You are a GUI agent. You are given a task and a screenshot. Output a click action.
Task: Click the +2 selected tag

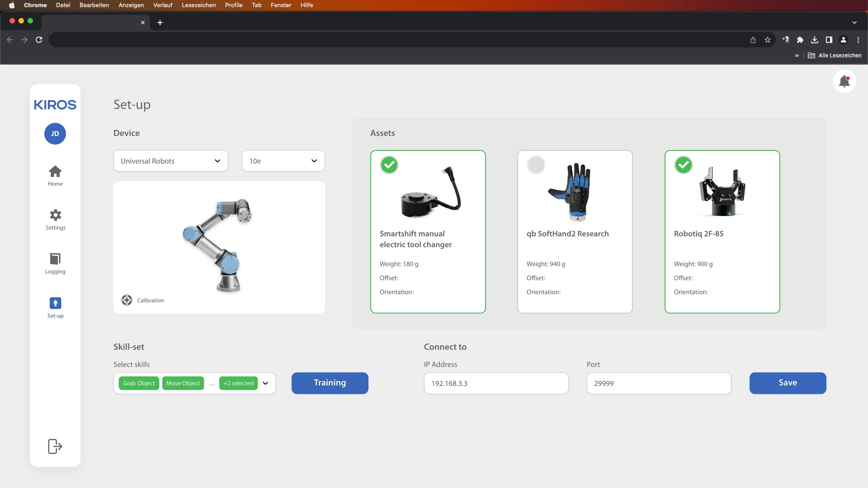coord(239,383)
